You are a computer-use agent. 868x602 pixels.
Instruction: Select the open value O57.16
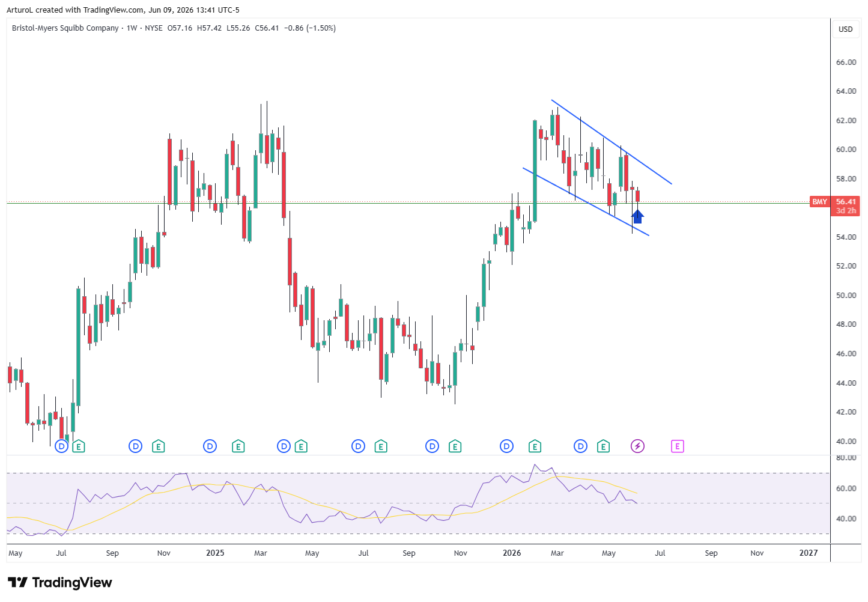(180, 28)
